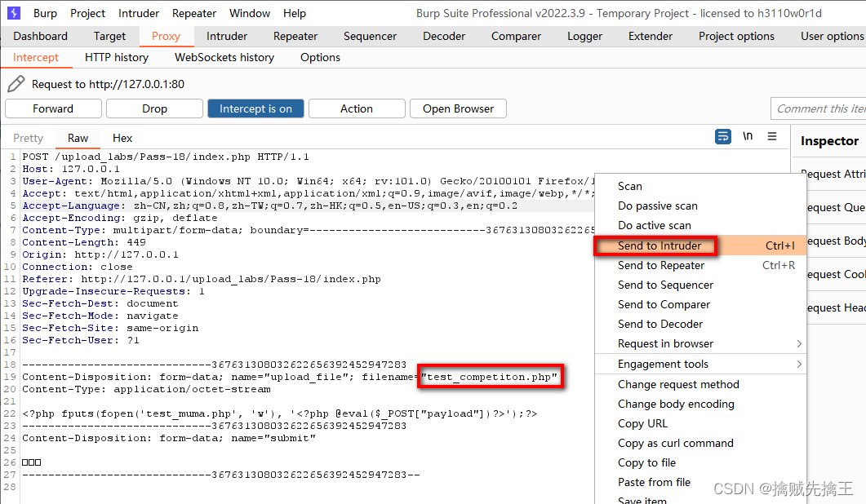The height and width of the screenshot is (504, 866).
Task: Open the Project menu
Action: pyautogui.click(x=88, y=13)
